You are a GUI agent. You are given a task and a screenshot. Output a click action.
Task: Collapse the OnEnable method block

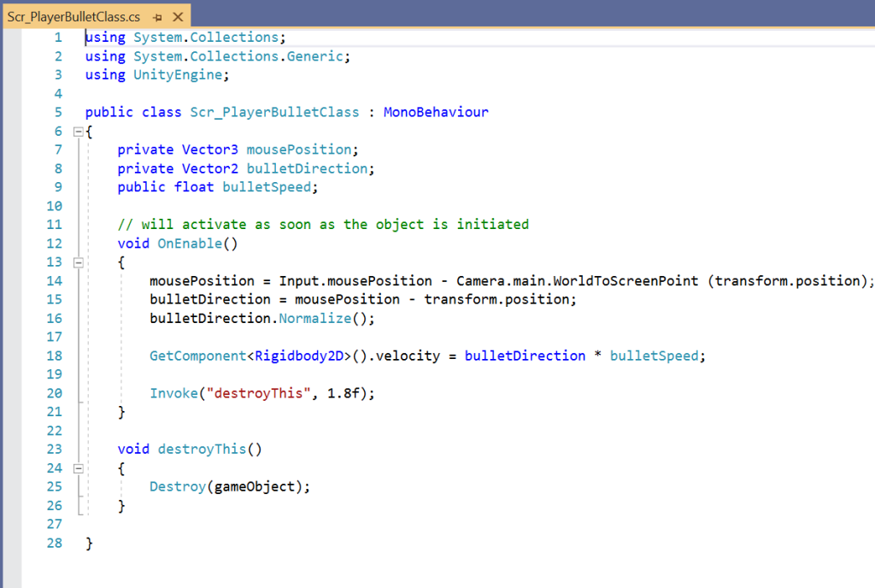coord(78,262)
